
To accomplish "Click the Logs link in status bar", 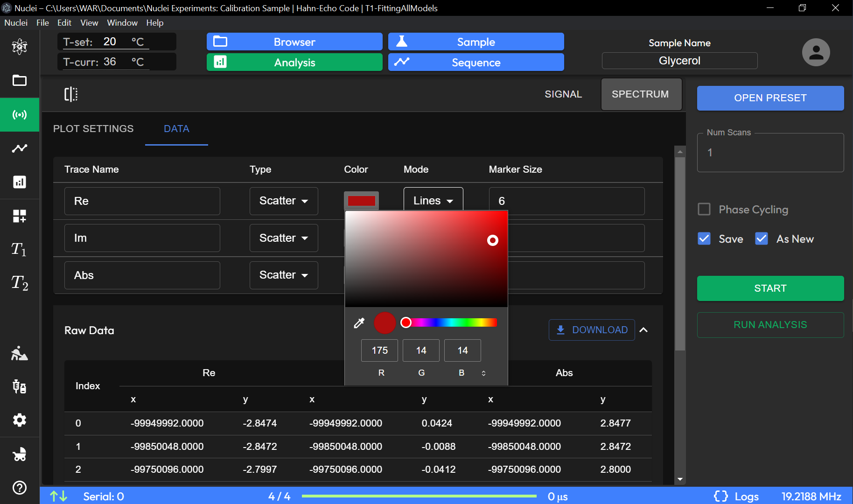I will [747, 496].
